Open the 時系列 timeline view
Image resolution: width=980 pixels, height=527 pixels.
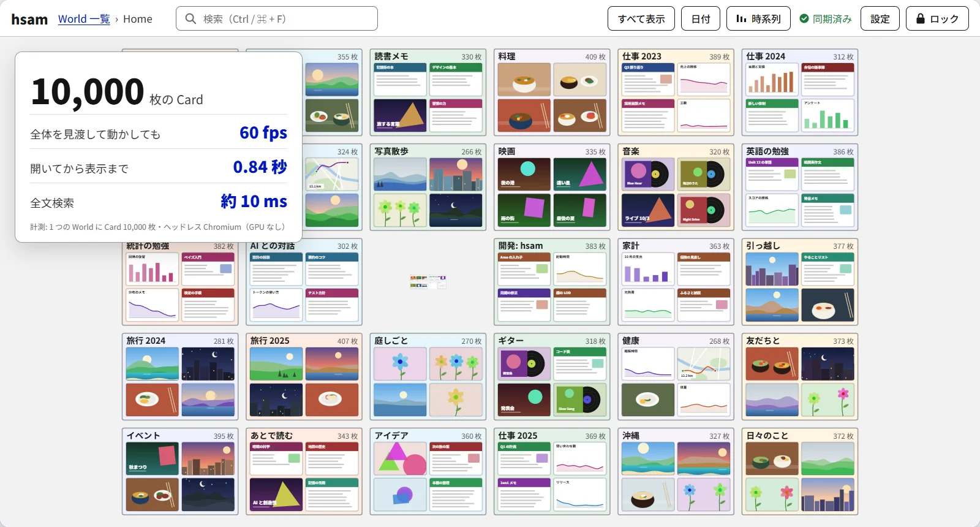pyautogui.click(x=758, y=19)
